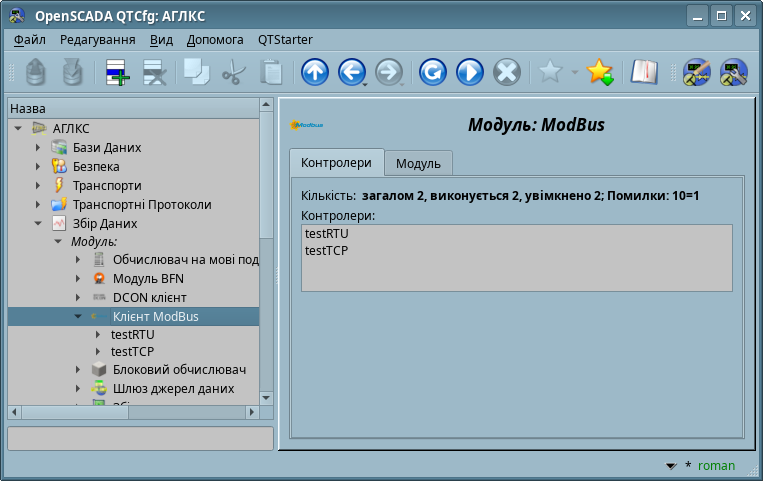763x481 pixels.
Task: Expand the Шлюз джерел даних node
Action: tap(78, 388)
